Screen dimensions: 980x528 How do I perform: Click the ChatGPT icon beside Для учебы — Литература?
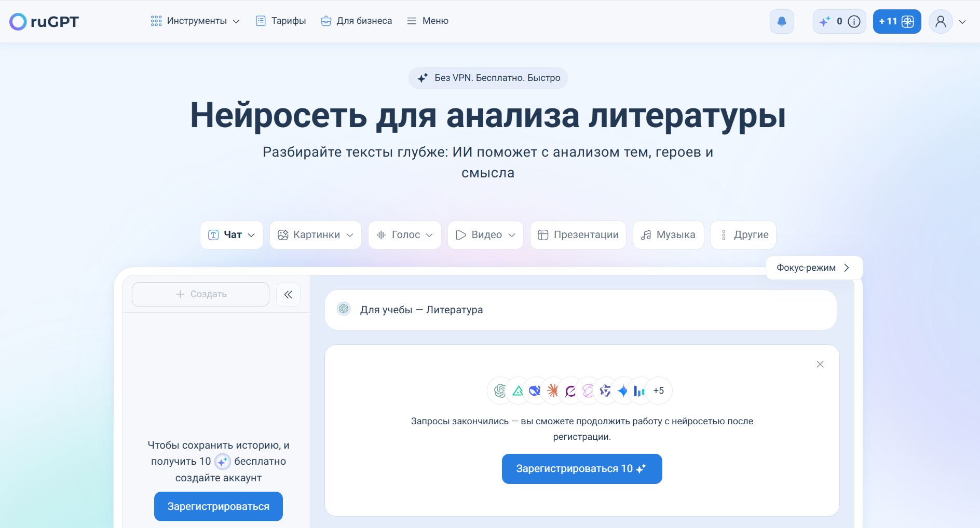(344, 309)
